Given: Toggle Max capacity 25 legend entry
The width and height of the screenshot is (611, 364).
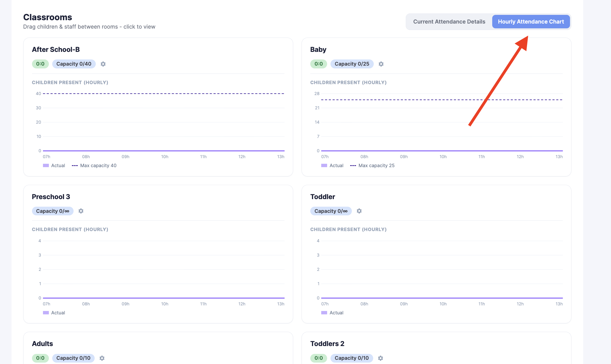Looking at the screenshot, I should coord(372,165).
